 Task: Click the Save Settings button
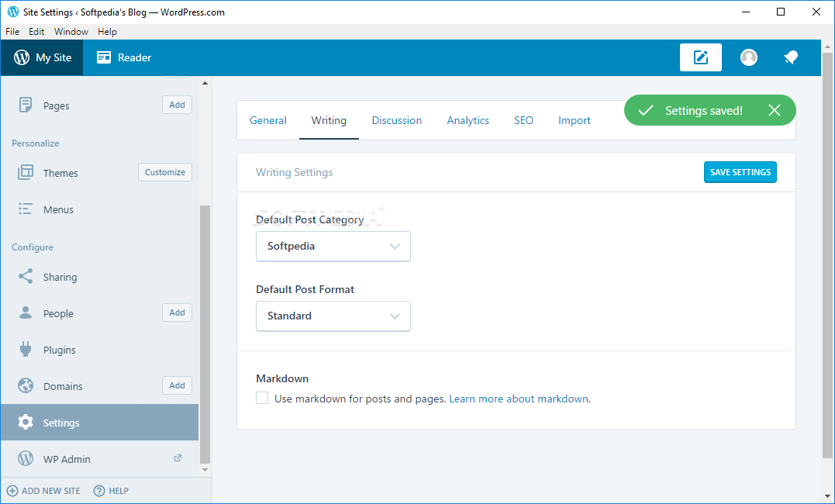coord(740,172)
